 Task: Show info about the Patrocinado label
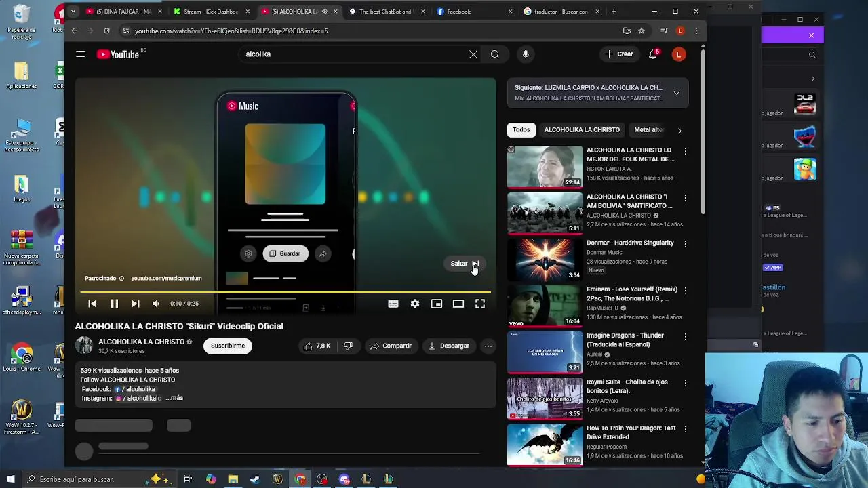pyautogui.click(x=122, y=279)
